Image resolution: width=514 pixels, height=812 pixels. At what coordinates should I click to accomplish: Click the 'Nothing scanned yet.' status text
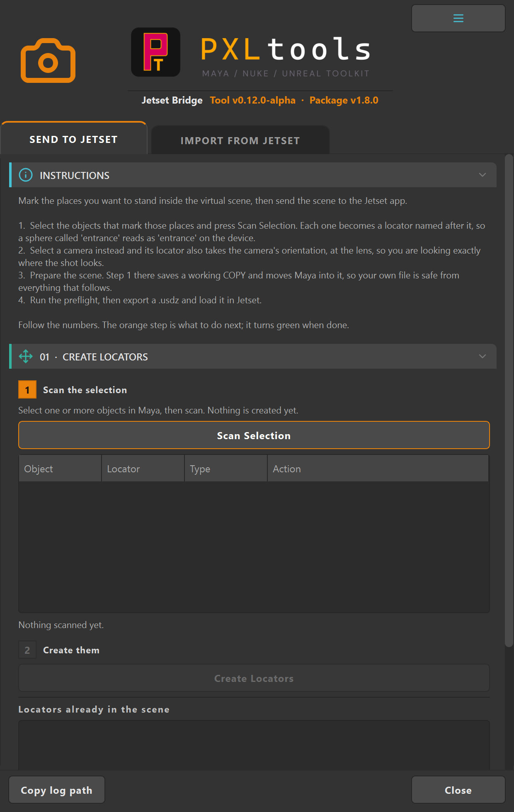[61, 625]
